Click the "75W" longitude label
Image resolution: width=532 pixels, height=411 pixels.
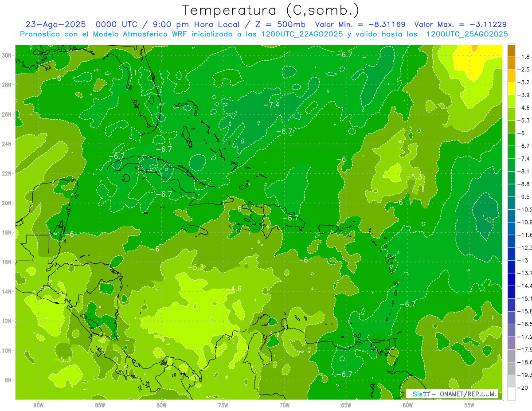[x=223, y=405]
